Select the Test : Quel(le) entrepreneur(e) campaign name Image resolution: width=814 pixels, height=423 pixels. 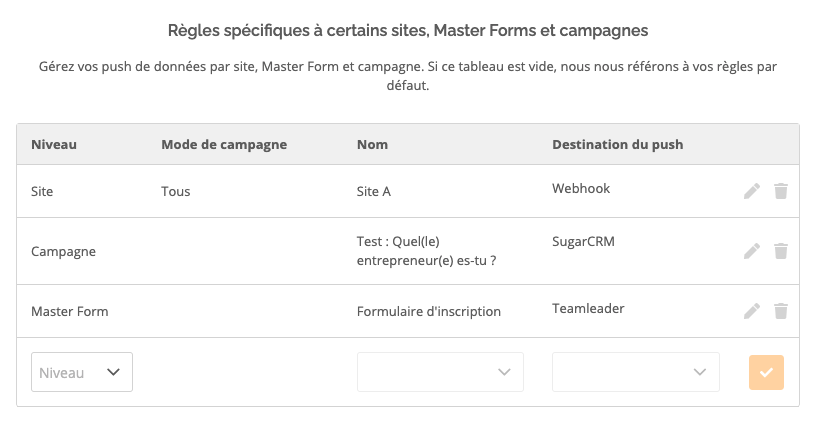[x=426, y=251]
